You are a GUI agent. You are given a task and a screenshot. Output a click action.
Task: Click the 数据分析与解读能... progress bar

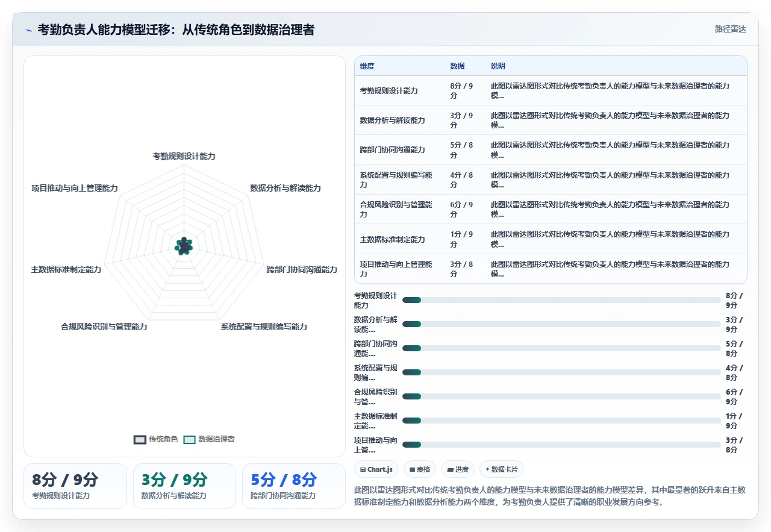(x=561, y=324)
